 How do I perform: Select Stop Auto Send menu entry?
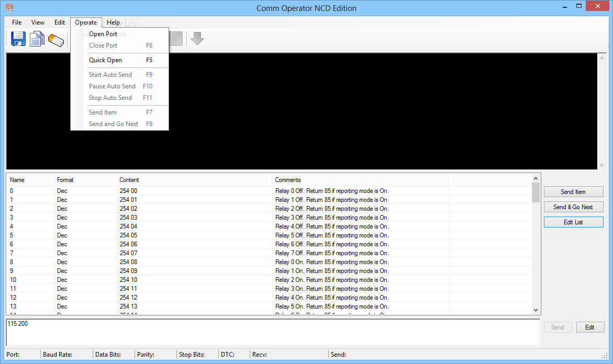click(x=120, y=98)
